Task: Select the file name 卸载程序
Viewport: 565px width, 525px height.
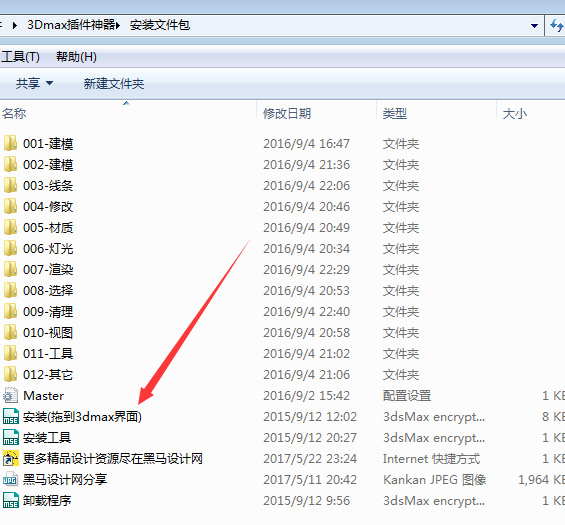Action: pyautogui.click(x=47, y=500)
